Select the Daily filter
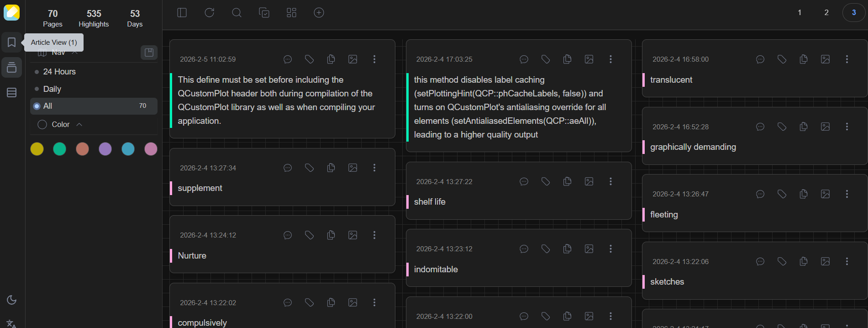This screenshot has width=868, height=328. pos(52,89)
